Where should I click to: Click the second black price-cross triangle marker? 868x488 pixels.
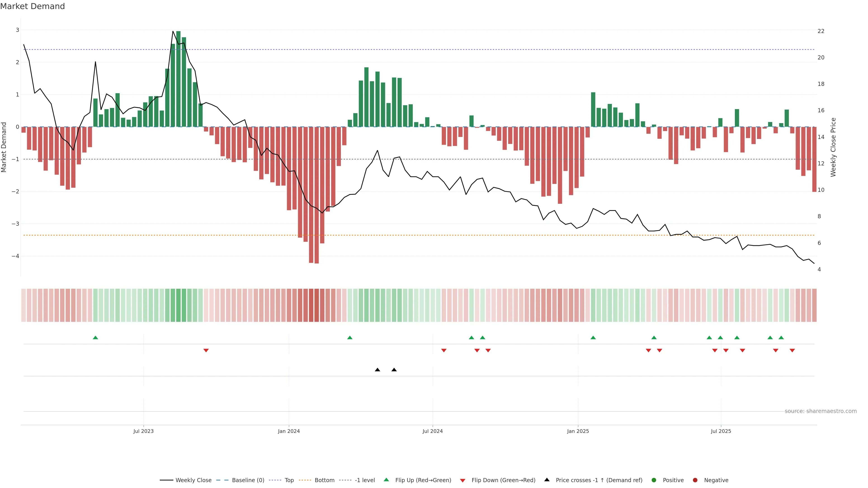tap(394, 370)
